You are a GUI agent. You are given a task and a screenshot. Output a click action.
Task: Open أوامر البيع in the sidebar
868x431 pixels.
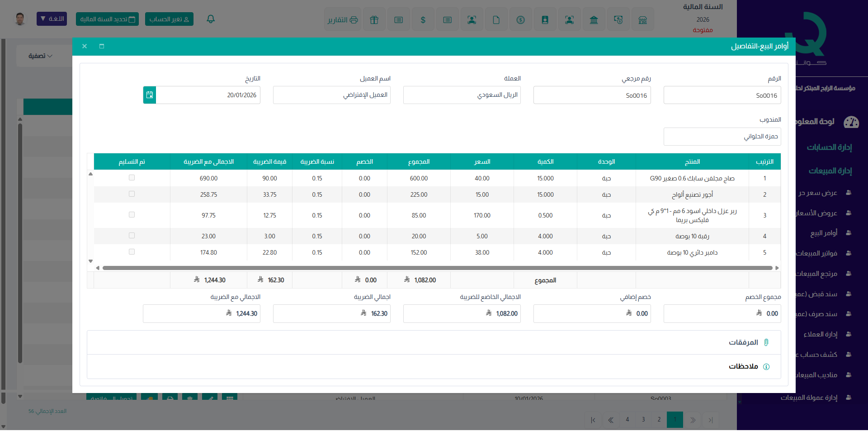coord(823,233)
